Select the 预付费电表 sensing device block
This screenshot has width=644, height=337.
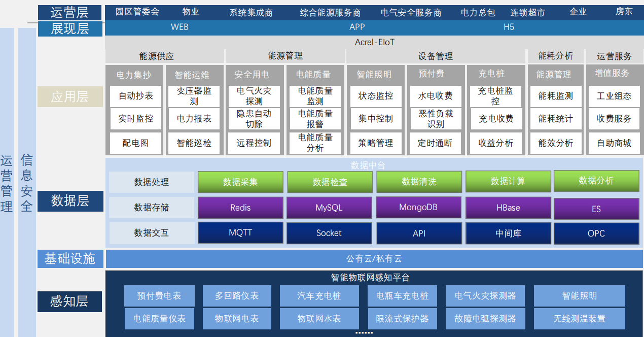pyautogui.click(x=159, y=295)
